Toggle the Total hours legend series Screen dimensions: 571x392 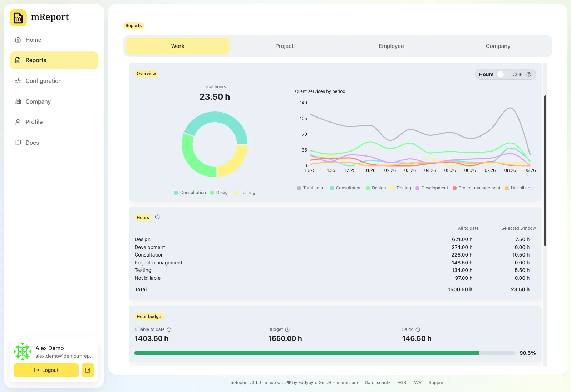[311, 188]
